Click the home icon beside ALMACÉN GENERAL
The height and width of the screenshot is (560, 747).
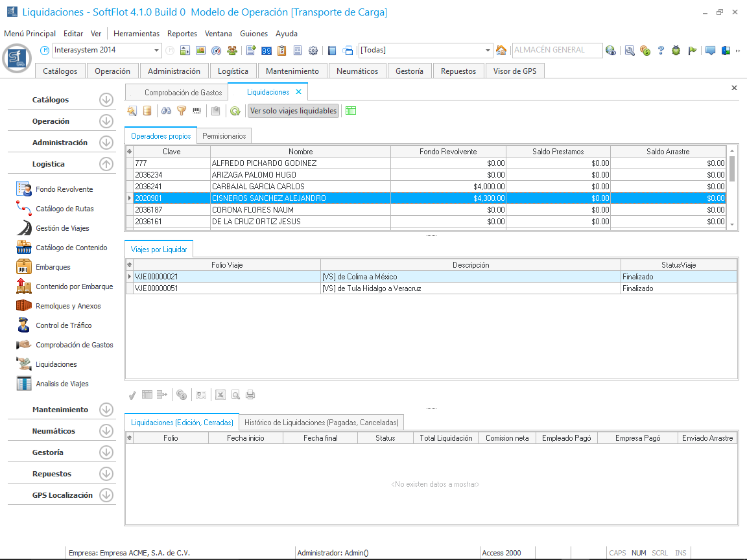tap(501, 51)
